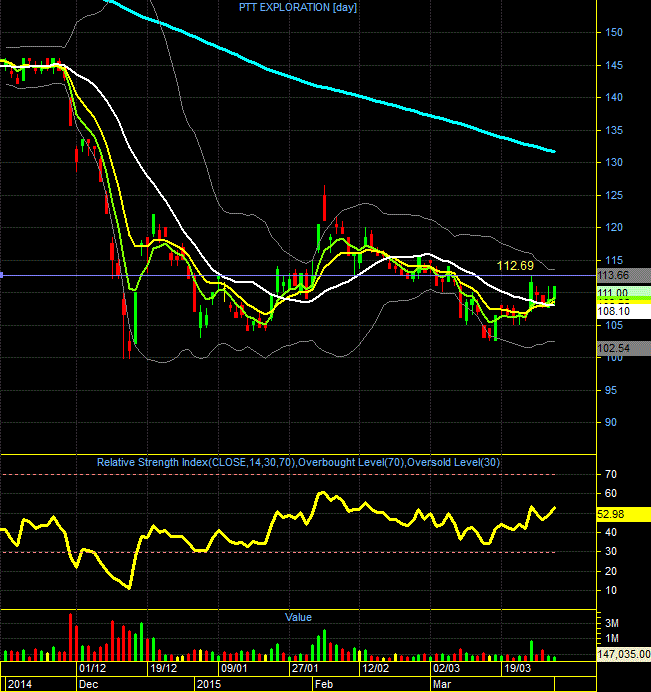Click the Mar month label
The image size is (651, 692).
point(442,684)
